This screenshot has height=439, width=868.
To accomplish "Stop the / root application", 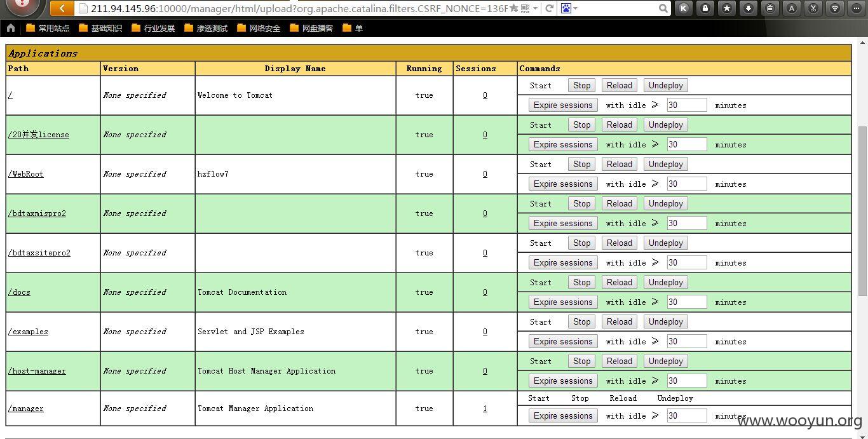I will pos(582,86).
